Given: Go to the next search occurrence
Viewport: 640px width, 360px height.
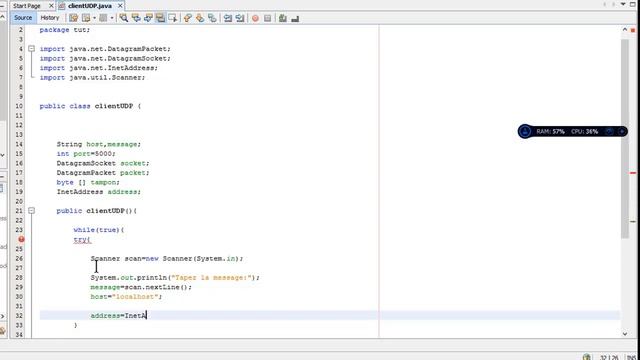Looking at the screenshot, I should 148,18.
